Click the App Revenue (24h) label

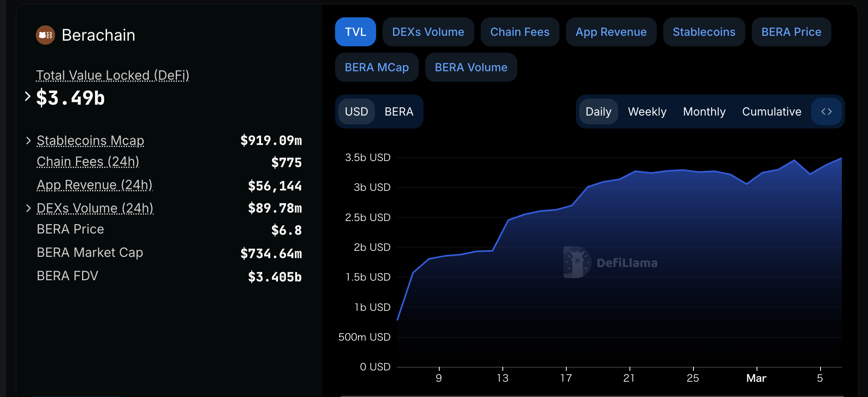[x=95, y=185]
